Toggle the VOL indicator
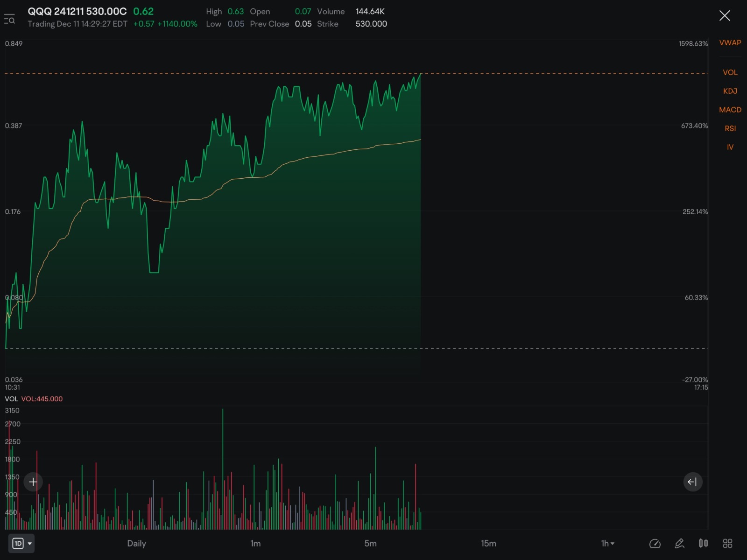This screenshot has width=747, height=560. click(730, 72)
